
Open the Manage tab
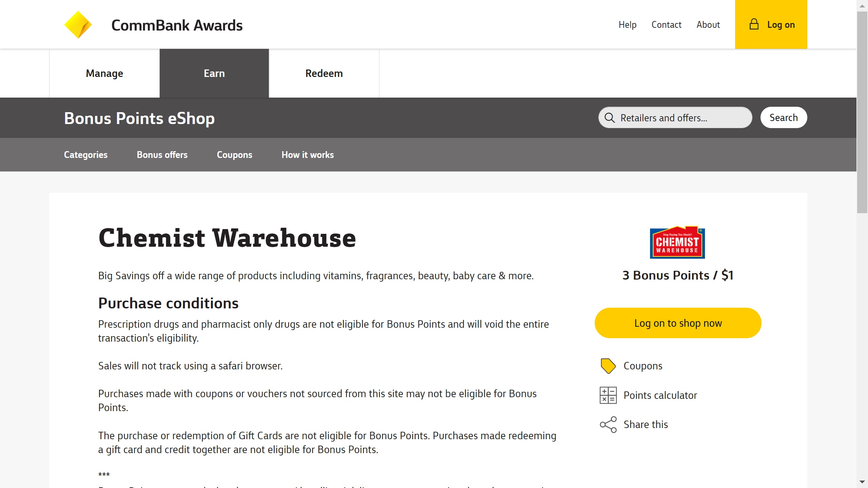[x=104, y=73]
